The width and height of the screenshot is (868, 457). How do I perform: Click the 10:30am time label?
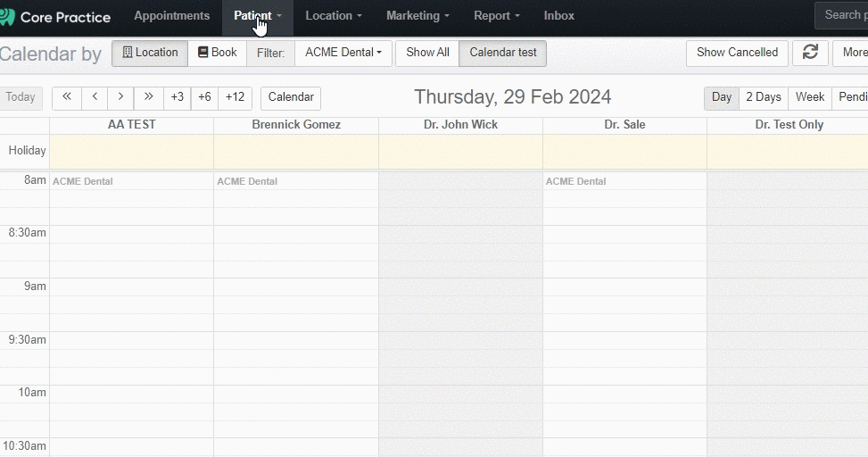click(x=24, y=446)
